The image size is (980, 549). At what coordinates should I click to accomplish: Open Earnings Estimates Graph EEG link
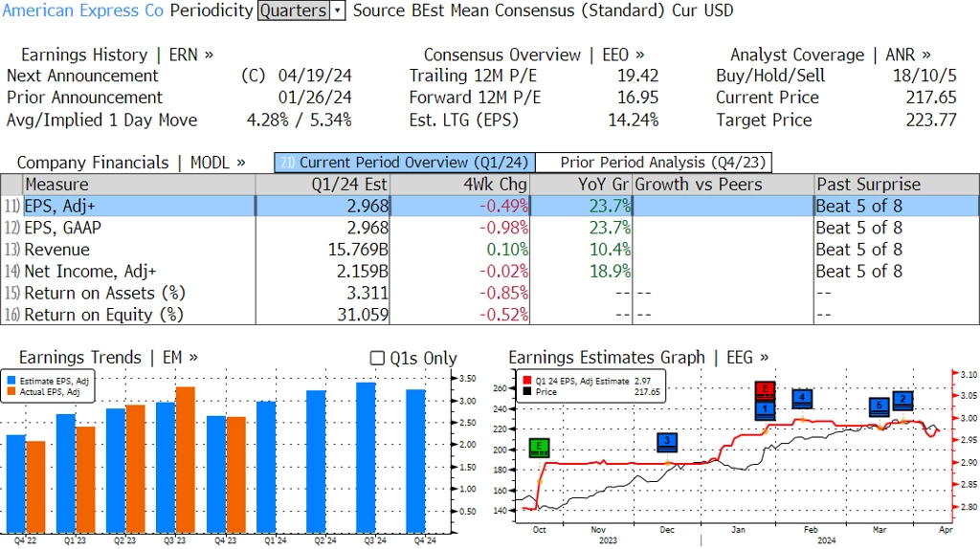[x=638, y=358]
